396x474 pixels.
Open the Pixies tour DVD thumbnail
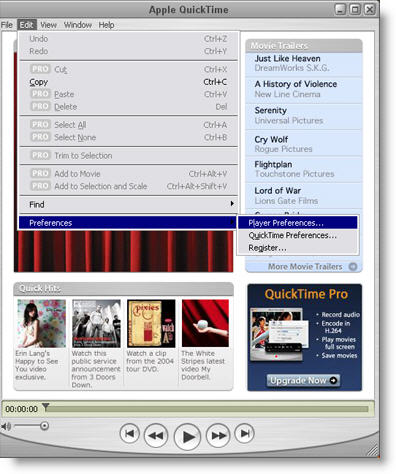click(151, 323)
